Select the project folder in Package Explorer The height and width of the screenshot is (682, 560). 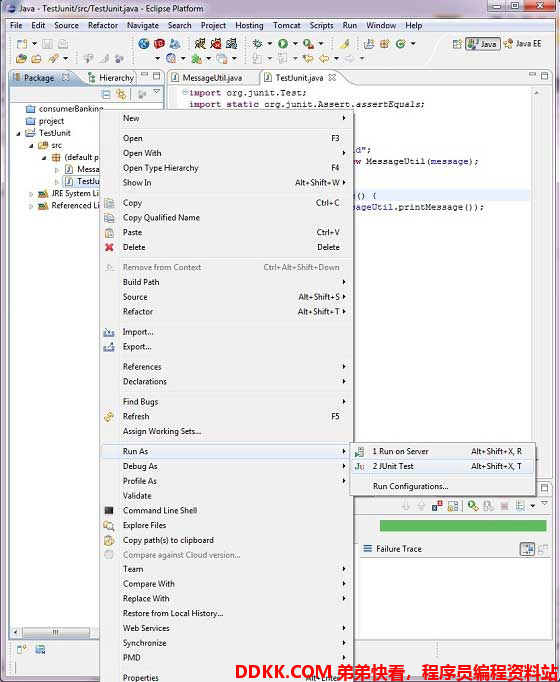click(45, 121)
